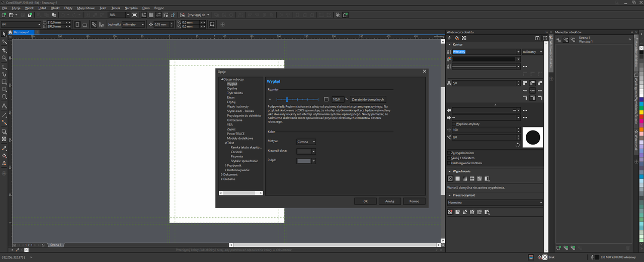This screenshot has height=262, width=644.
Task: Click the Full-screen preview icon
Action: coord(134,15)
